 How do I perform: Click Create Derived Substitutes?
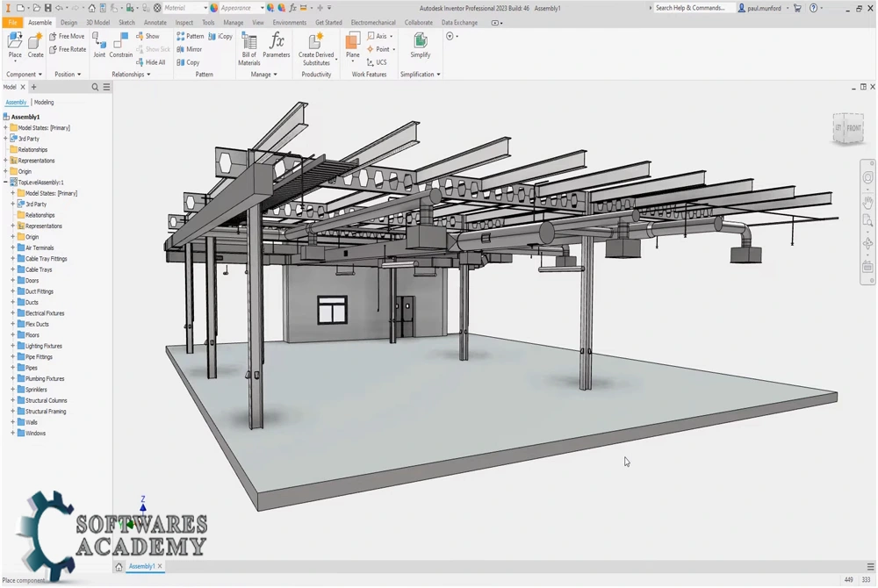pos(316,48)
